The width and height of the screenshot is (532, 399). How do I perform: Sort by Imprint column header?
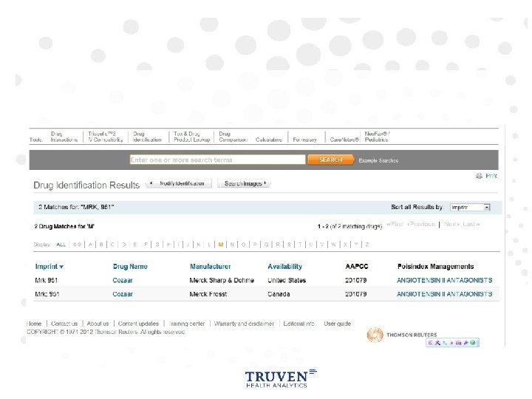[46, 266]
